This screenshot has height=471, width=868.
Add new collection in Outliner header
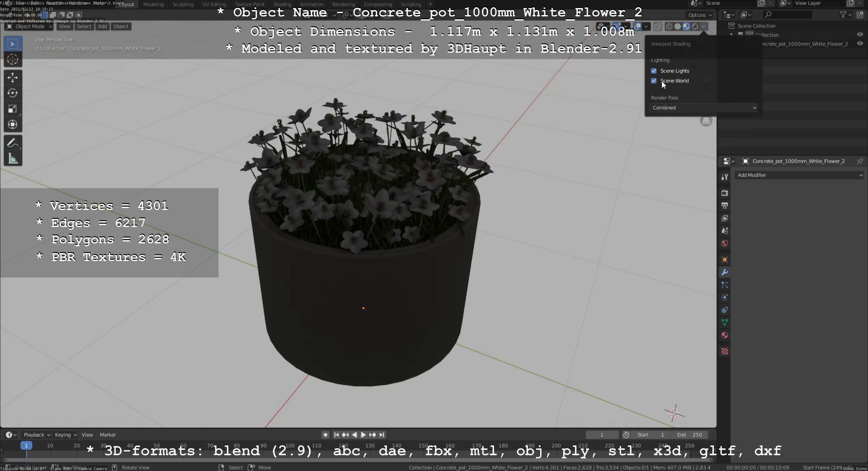pos(860,15)
